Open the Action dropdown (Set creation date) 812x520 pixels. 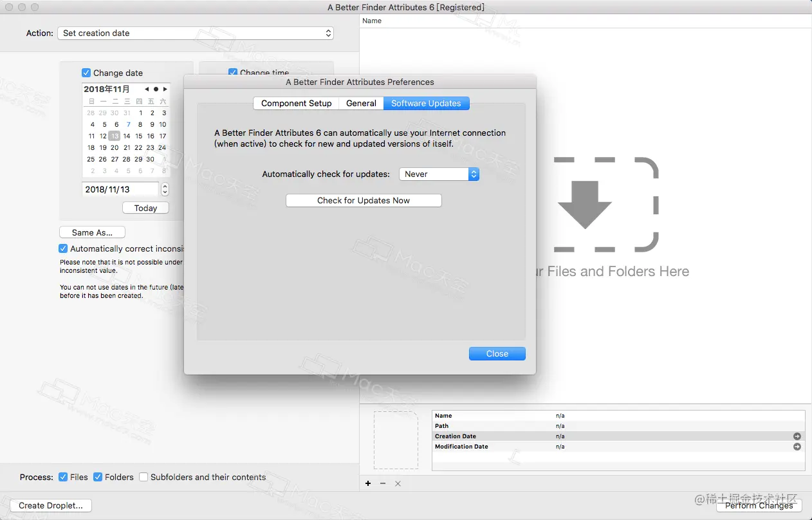pyautogui.click(x=196, y=33)
